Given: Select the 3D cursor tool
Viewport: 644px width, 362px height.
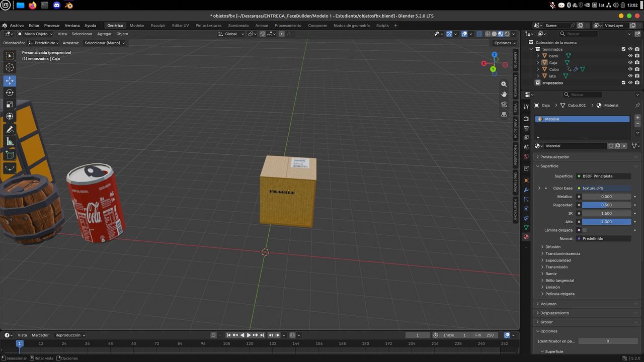Looking at the screenshot, I should [x=10, y=67].
